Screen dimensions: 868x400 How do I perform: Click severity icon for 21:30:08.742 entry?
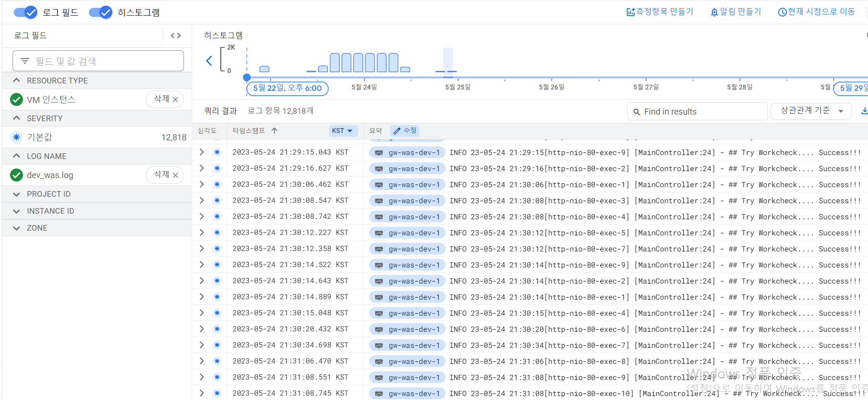(217, 216)
